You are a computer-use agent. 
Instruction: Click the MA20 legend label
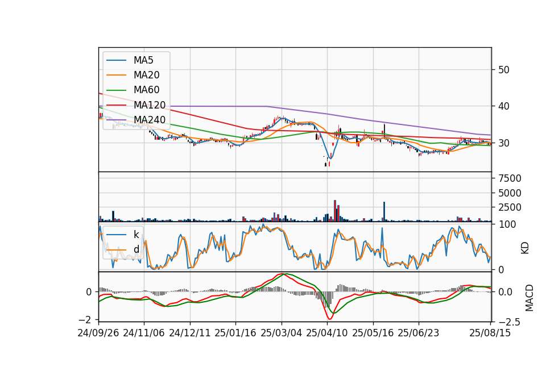pyautogui.click(x=146, y=75)
